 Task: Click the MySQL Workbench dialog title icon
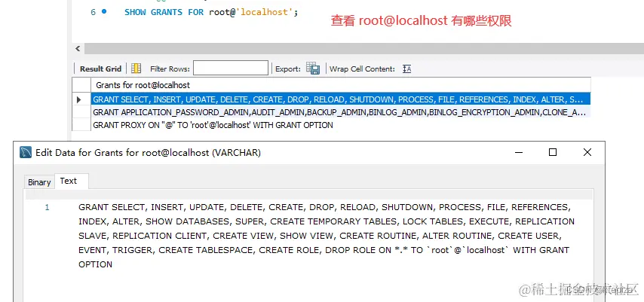point(26,153)
